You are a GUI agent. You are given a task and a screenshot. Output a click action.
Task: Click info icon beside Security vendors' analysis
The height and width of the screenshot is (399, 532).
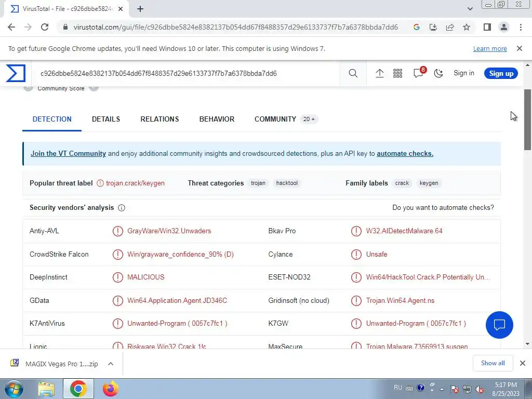tap(122, 208)
